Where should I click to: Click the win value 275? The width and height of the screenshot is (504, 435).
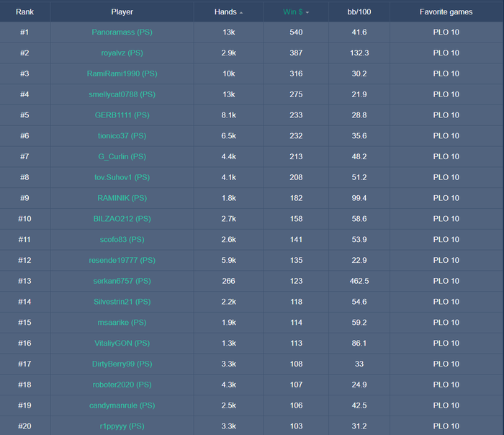(x=296, y=94)
